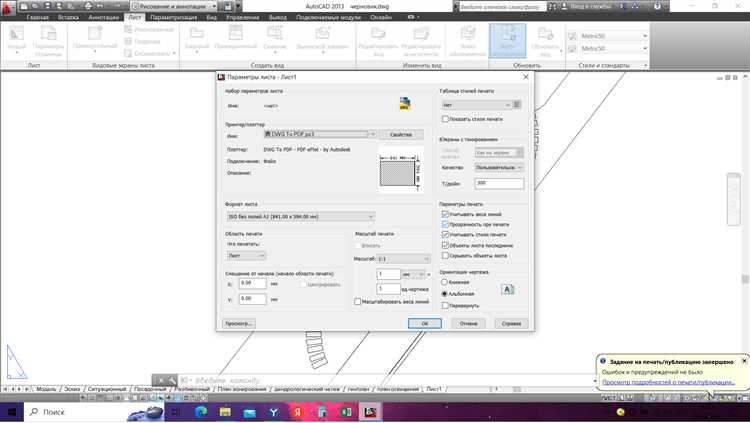Open the Windows Start menu

pyautogui.click(x=11, y=412)
